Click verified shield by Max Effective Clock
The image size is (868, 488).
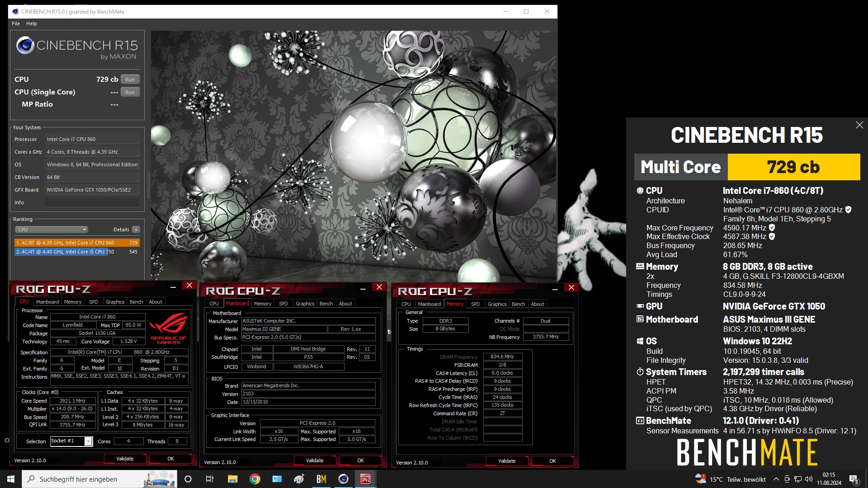click(x=772, y=236)
